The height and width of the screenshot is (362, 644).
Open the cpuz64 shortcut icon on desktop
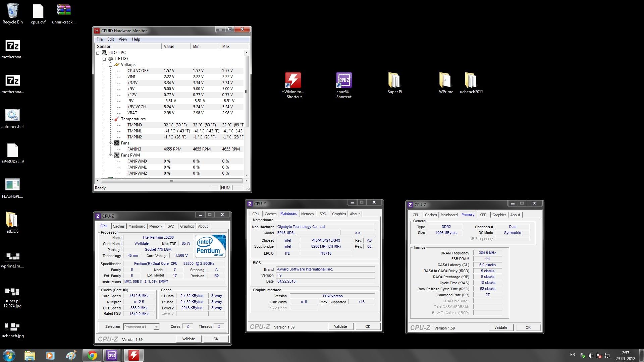coord(344,85)
